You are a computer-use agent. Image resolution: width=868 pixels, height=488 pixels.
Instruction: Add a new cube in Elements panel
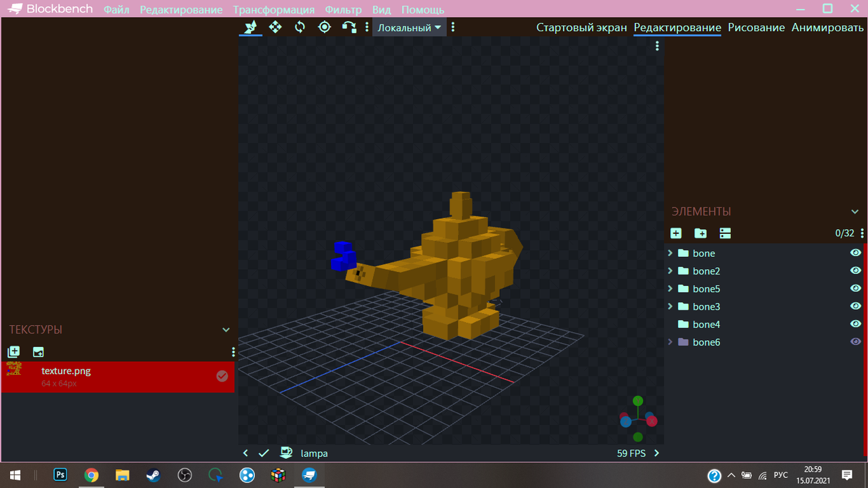pyautogui.click(x=676, y=233)
